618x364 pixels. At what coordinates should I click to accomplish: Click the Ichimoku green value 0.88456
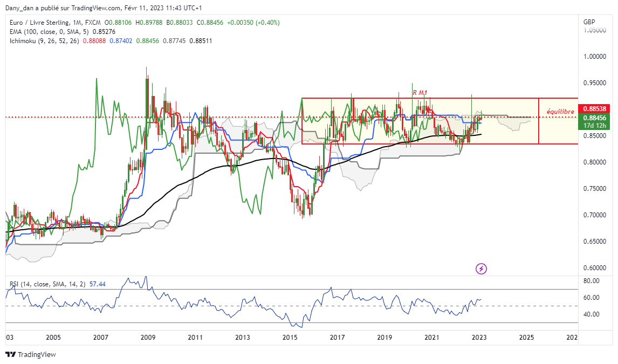pyautogui.click(x=148, y=41)
